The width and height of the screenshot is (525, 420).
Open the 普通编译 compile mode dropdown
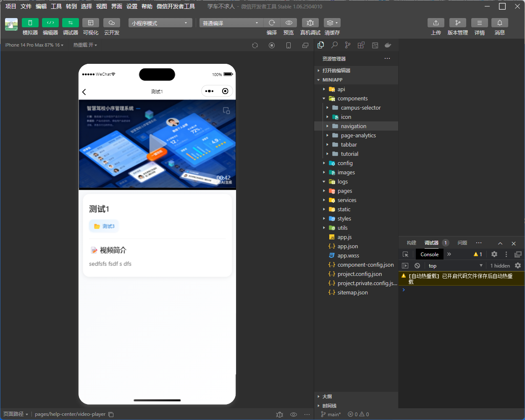pyautogui.click(x=231, y=23)
